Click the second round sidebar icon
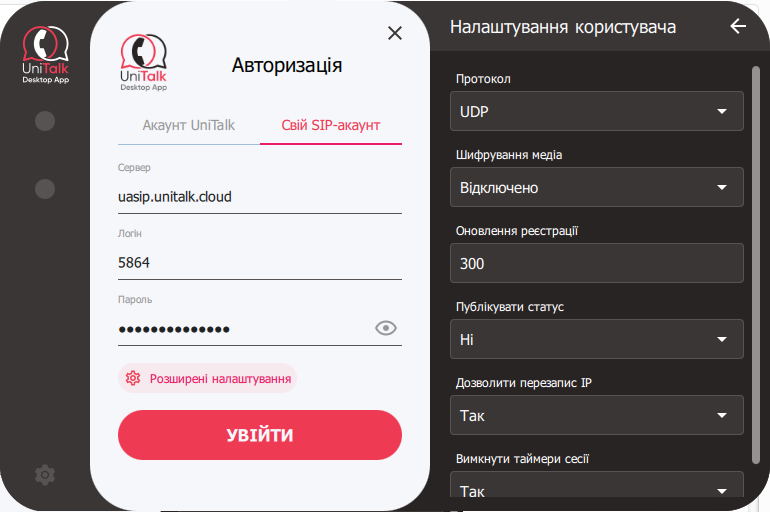The height and width of the screenshot is (512, 770). (45, 189)
